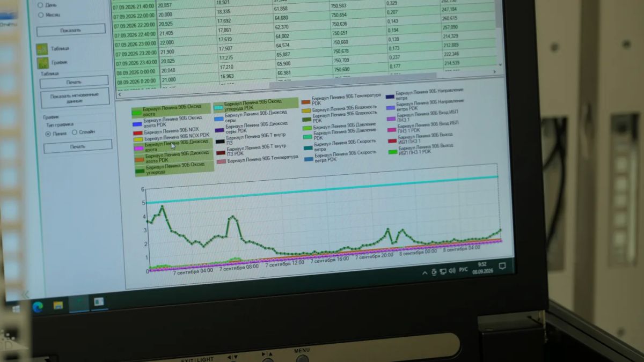644x362 pixels.
Task: Toggle legend entry Скорость ветра PDK
Action: coord(341,156)
